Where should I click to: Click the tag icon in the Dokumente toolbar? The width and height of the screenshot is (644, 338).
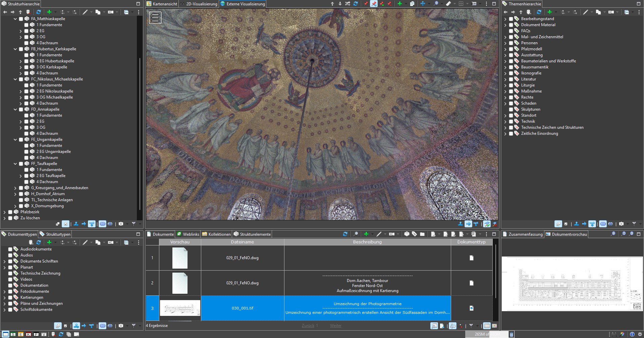414,234
